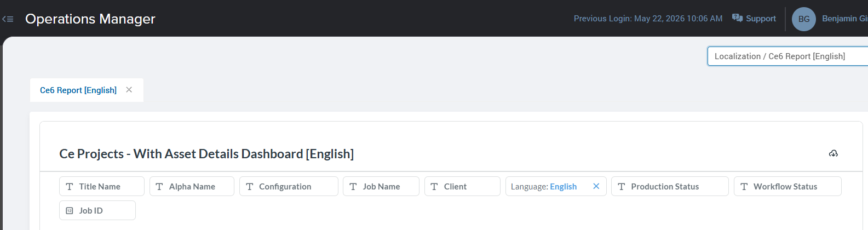This screenshot has width=868, height=230.
Task: Open the Alpha Name filter
Action: coord(192,186)
